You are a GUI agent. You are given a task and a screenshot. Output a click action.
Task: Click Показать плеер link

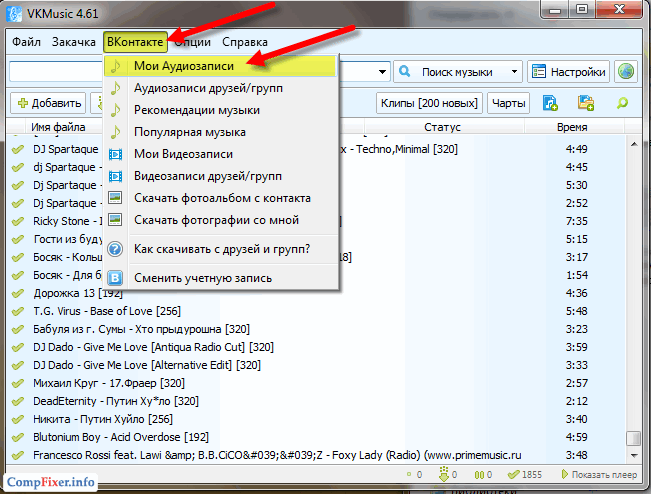point(600,474)
